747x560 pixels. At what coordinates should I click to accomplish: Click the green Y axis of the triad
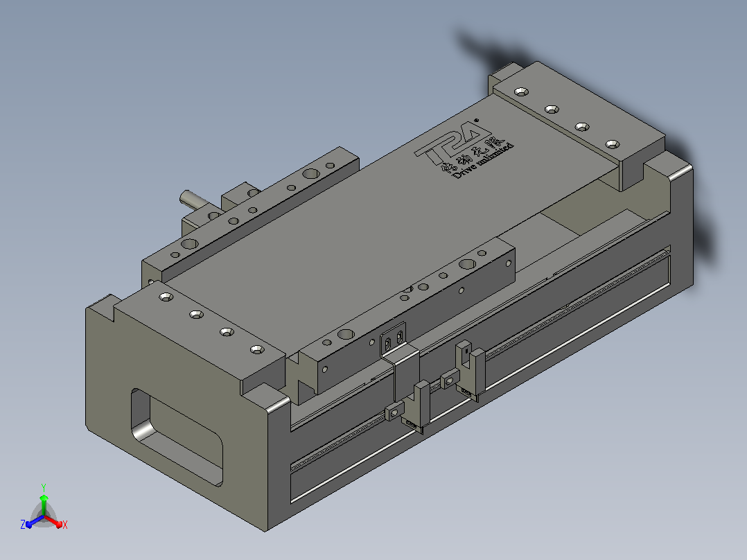(x=44, y=505)
